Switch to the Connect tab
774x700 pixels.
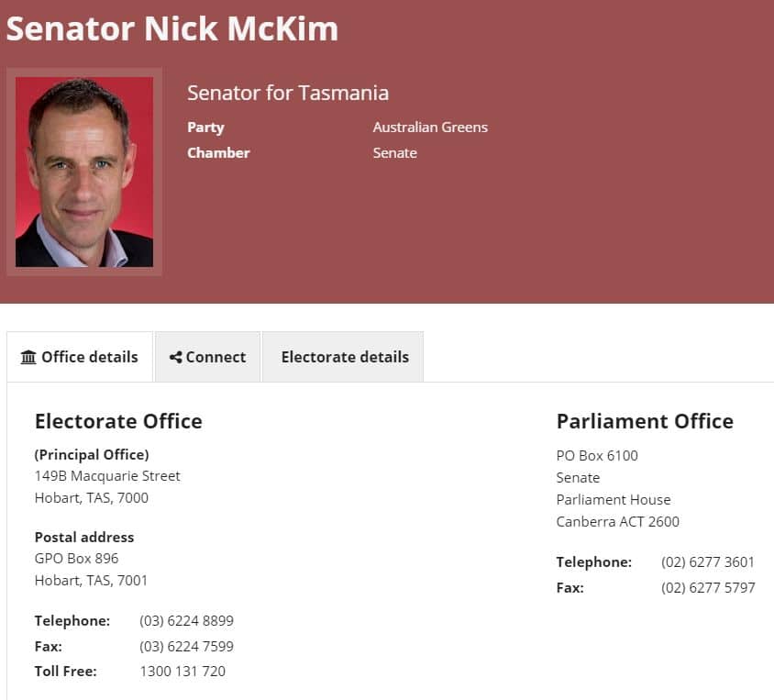coord(208,357)
